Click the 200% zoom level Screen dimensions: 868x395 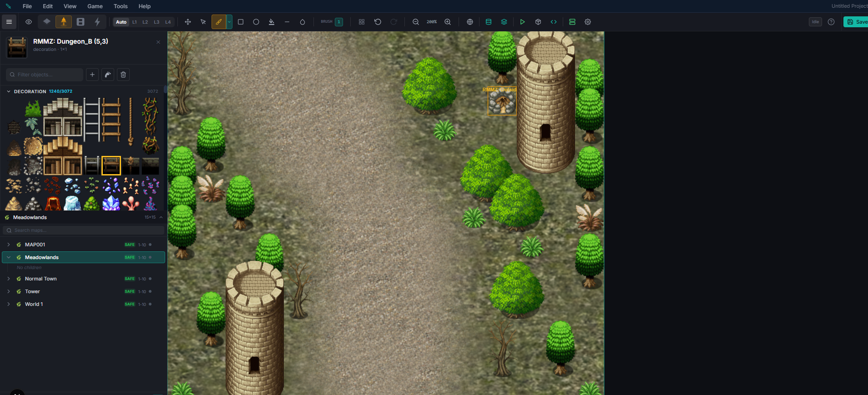432,22
